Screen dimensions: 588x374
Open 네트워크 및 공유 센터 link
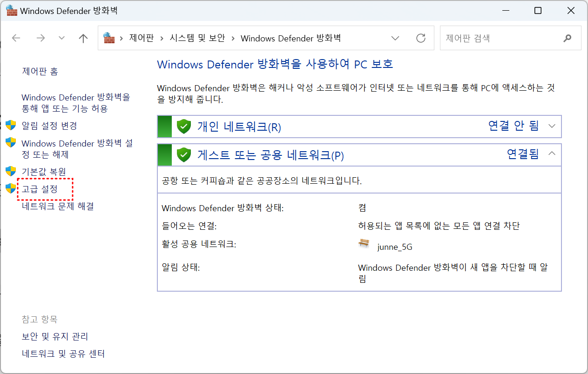(x=63, y=354)
